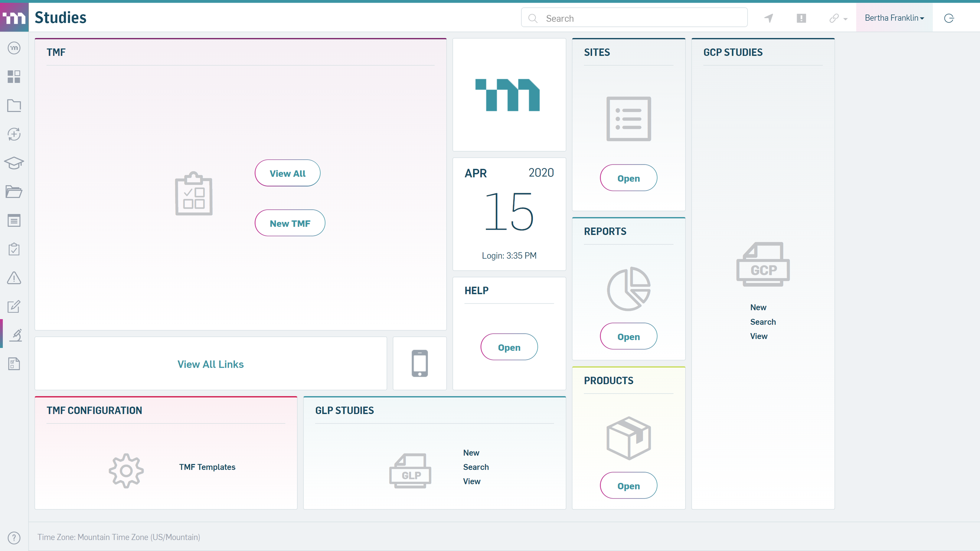The width and height of the screenshot is (980, 551).
Task: Open the graduation cap training icon
Action: click(14, 163)
